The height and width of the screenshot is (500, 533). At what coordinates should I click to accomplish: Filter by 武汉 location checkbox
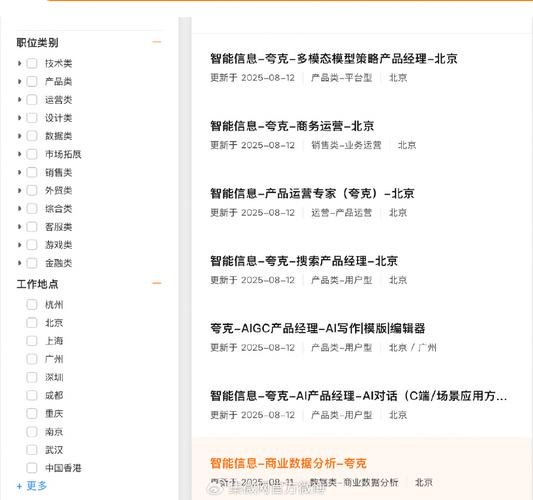coord(32,450)
